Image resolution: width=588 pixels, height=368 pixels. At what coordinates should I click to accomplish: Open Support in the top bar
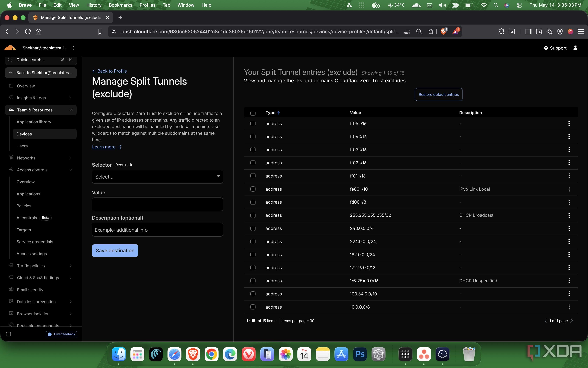[x=555, y=48]
